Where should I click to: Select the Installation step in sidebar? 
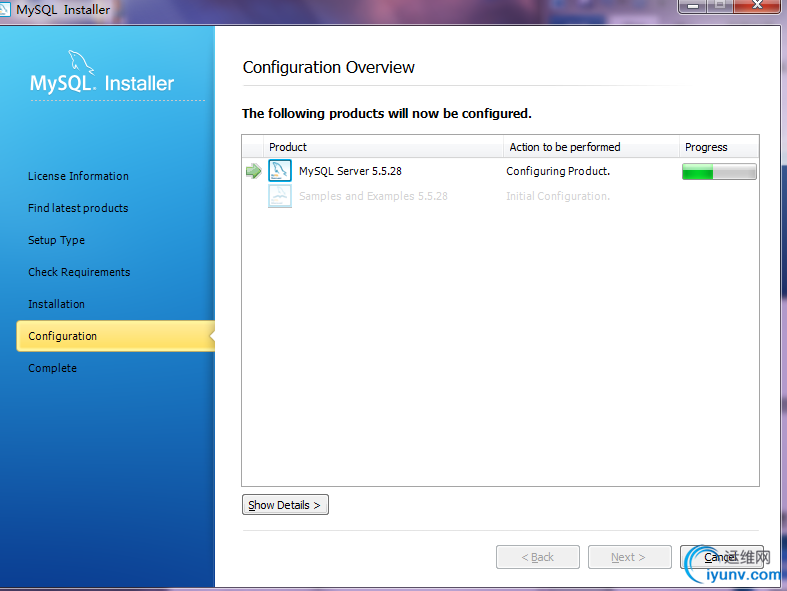click(56, 304)
